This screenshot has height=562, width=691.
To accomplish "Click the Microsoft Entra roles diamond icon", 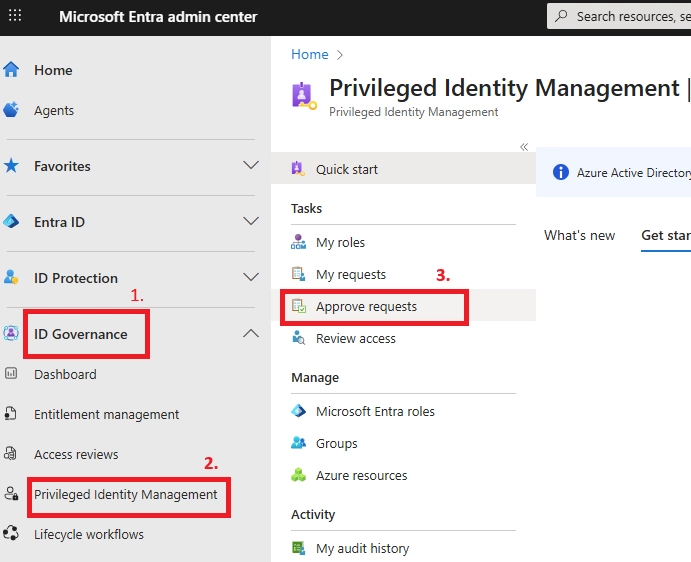I will click(x=298, y=411).
